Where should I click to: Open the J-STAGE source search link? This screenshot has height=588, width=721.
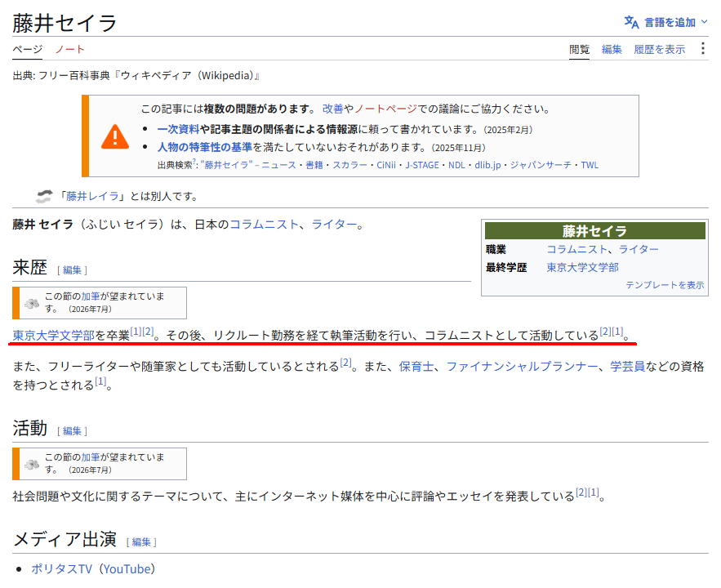[x=421, y=165]
